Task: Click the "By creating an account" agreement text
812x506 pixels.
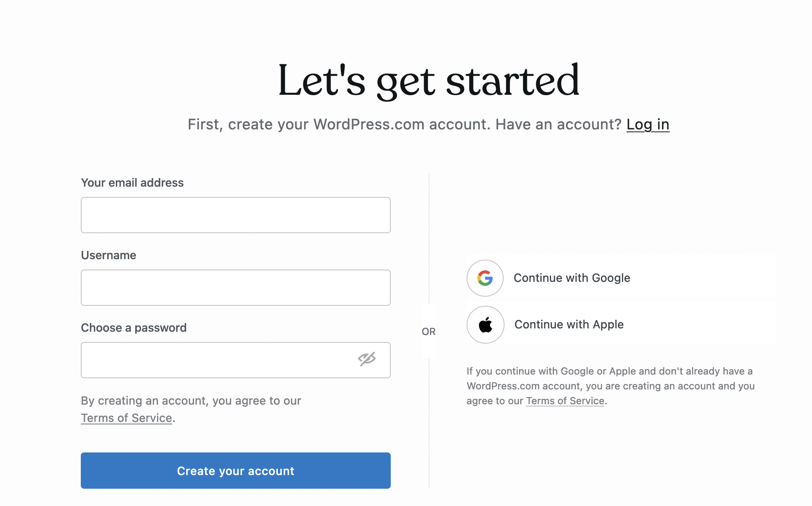Action: point(191,401)
